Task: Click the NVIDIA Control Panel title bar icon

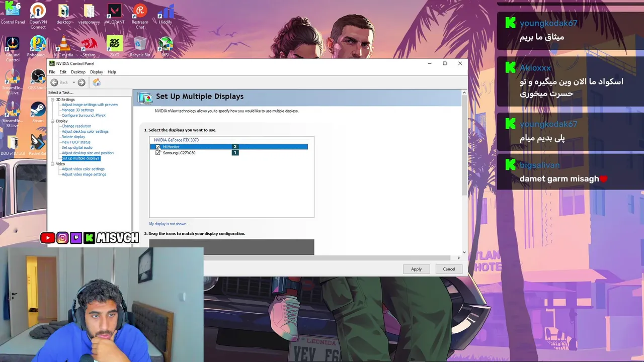Action: click(x=52, y=63)
